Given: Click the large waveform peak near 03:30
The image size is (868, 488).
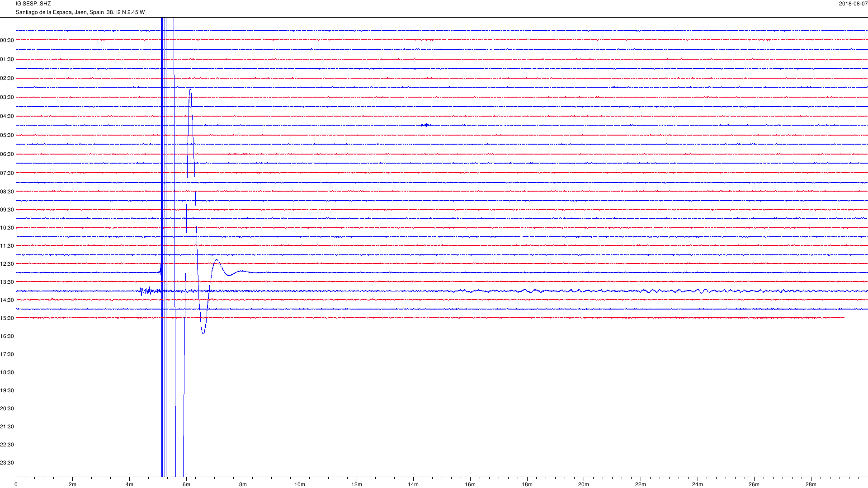Looking at the screenshot, I should [x=190, y=90].
